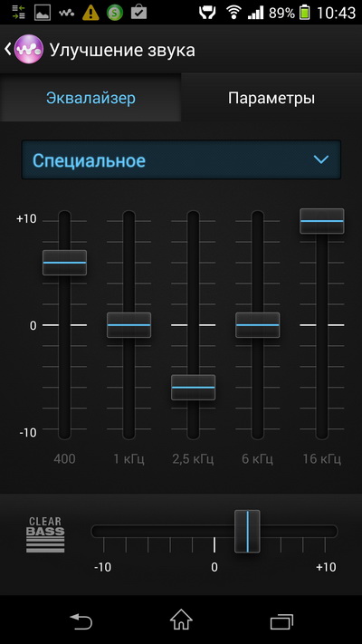
Task: Expand presets using the dropdown arrow
Action: coord(320,159)
